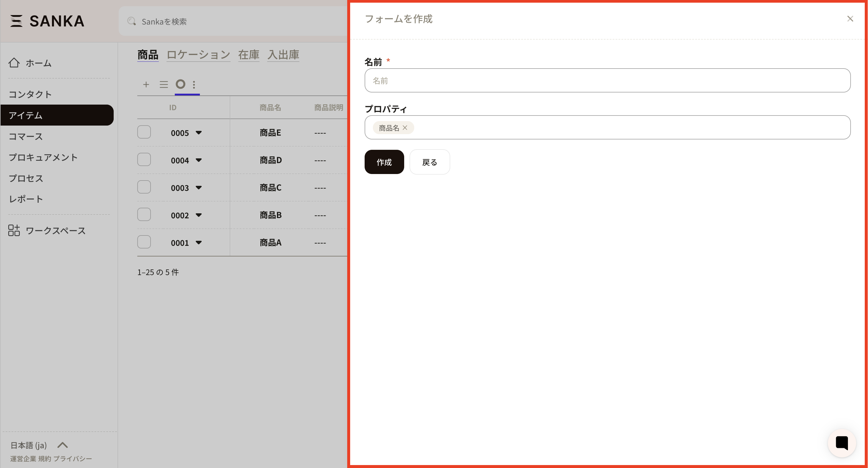Expand dropdown arrow next to 0004
Viewport: 868px width, 468px height.
pos(199,160)
